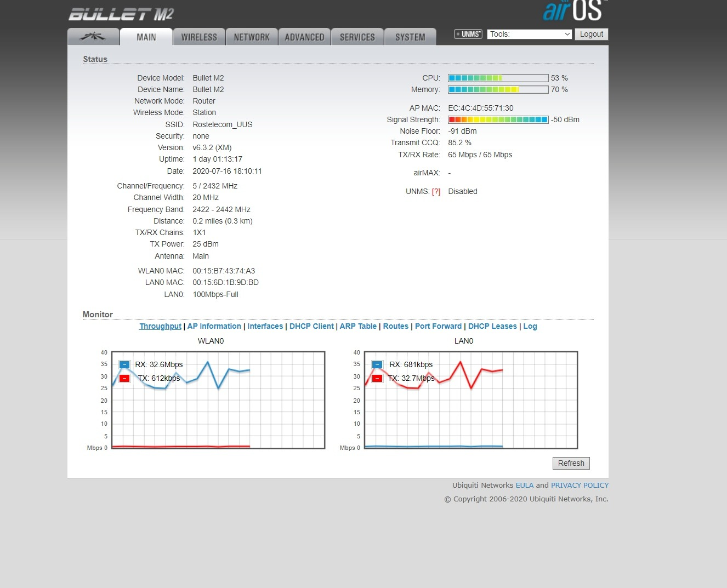Click the Logout button

[592, 34]
